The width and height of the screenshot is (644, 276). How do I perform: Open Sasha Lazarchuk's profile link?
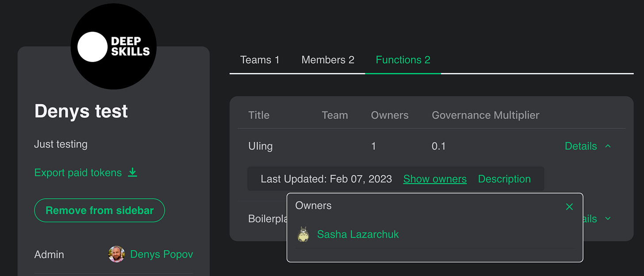358,234
